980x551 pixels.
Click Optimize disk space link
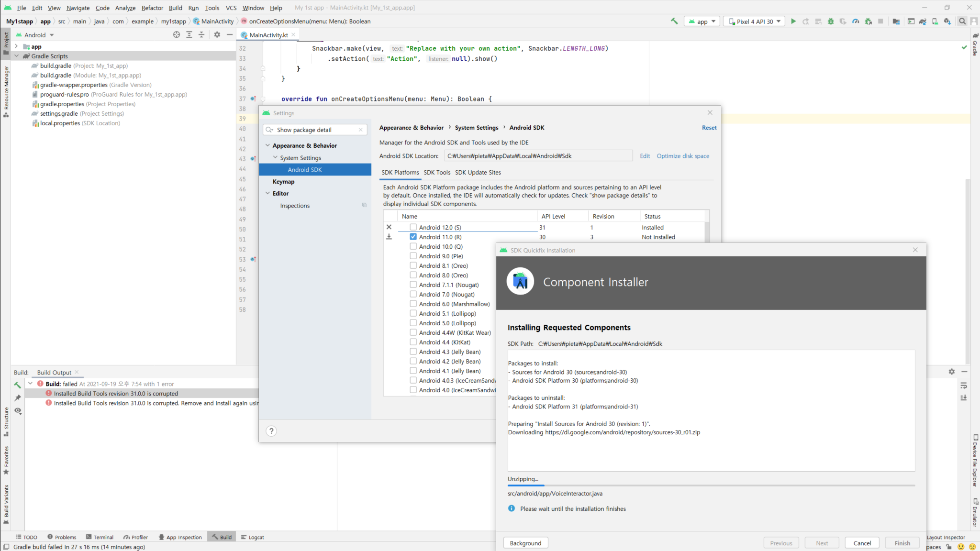[683, 156]
